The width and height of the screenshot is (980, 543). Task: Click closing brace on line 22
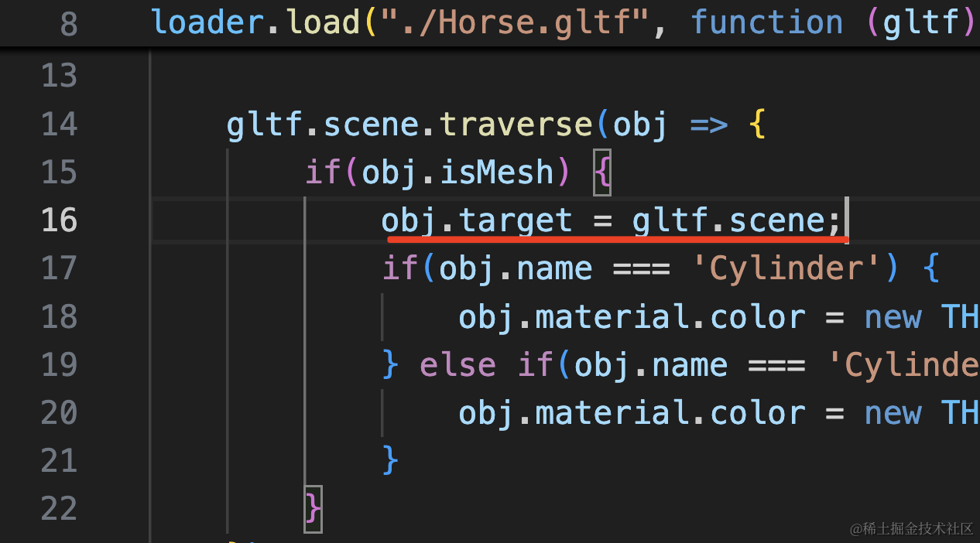click(314, 509)
